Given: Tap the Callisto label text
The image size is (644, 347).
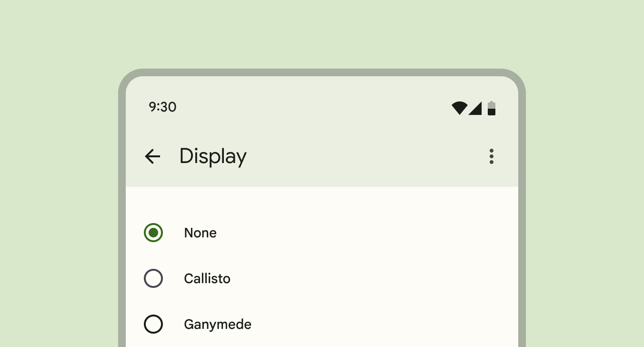Looking at the screenshot, I should tap(207, 278).
